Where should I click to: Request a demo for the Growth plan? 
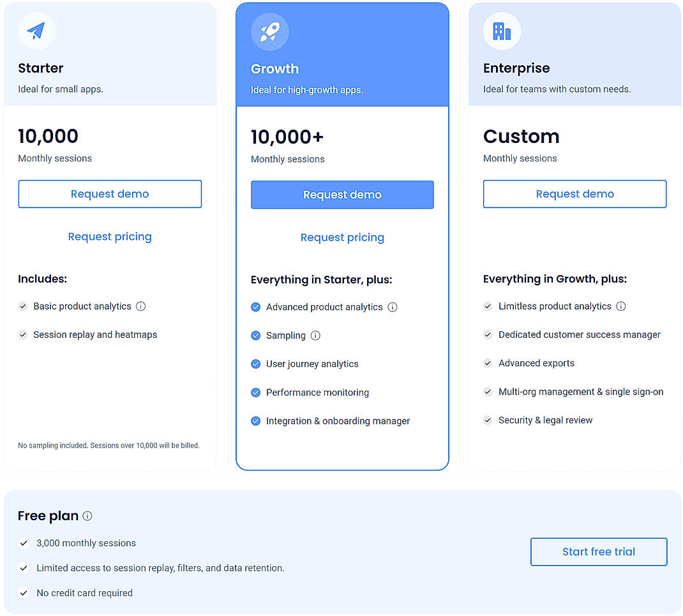click(342, 195)
